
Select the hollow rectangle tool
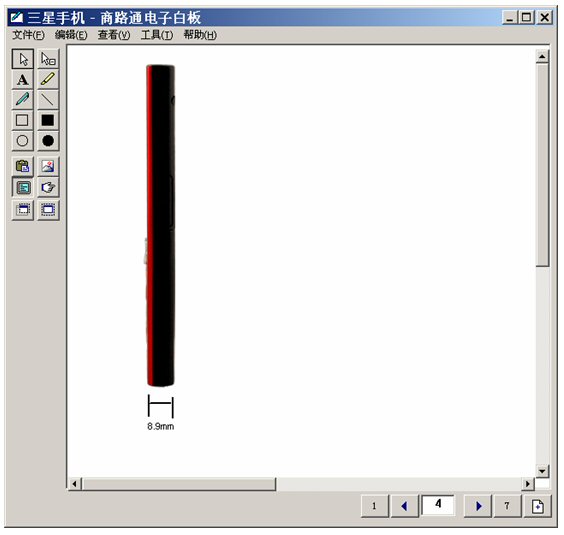point(23,120)
